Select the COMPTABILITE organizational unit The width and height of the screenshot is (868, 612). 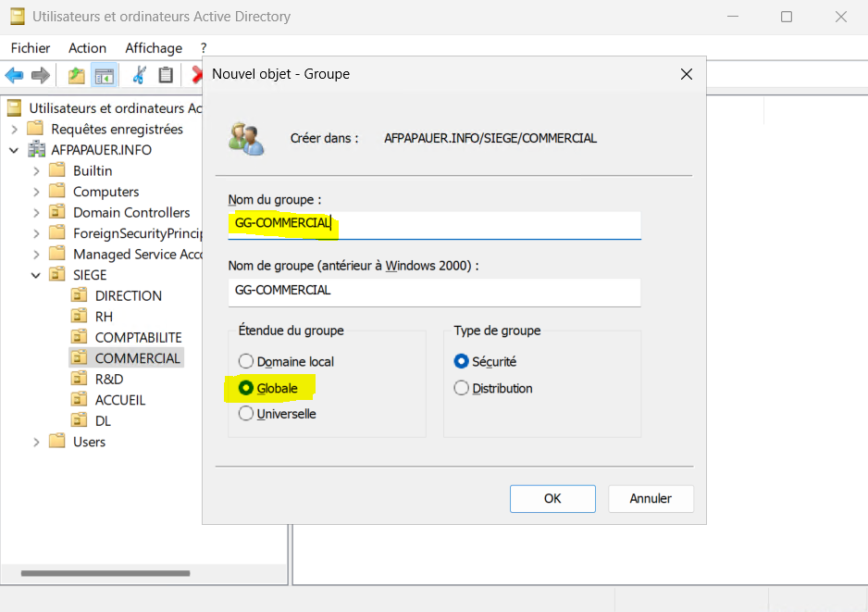(x=138, y=337)
